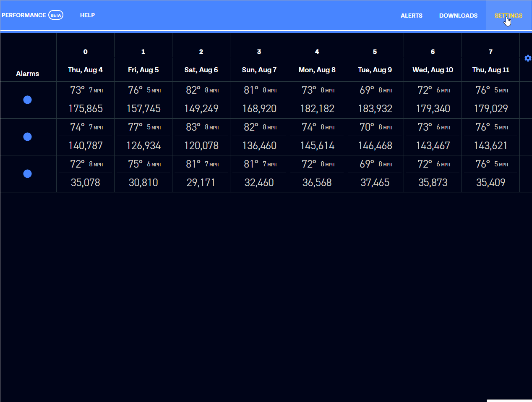This screenshot has width=532, height=402.
Task: Click the 70° temperature on Tue, Aug 9
Action: pos(367,127)
